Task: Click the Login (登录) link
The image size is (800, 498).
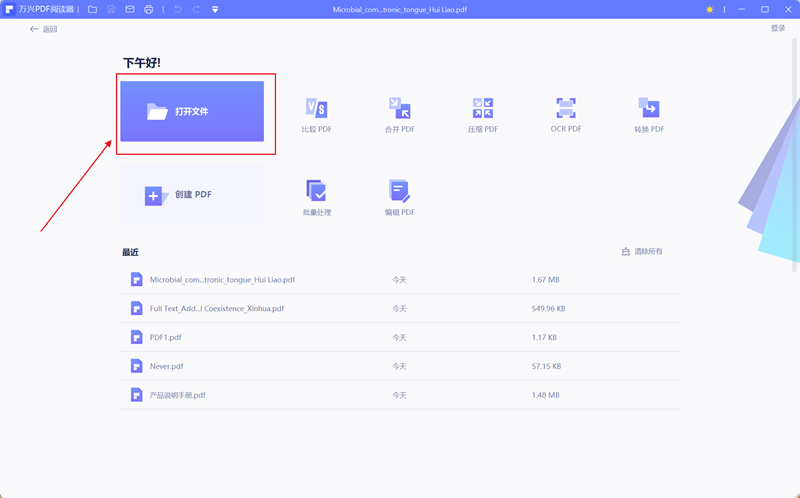Action: click(777, 28)
